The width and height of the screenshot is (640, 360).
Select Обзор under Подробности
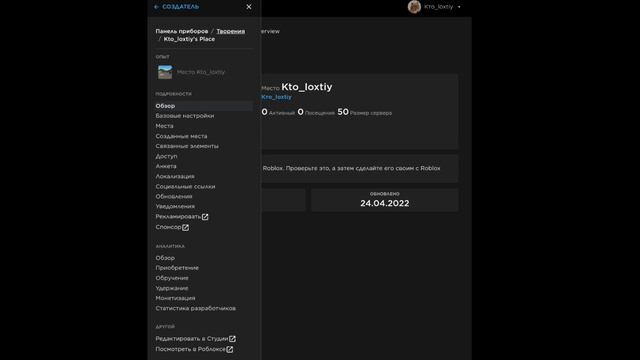[x=204, y=106]
